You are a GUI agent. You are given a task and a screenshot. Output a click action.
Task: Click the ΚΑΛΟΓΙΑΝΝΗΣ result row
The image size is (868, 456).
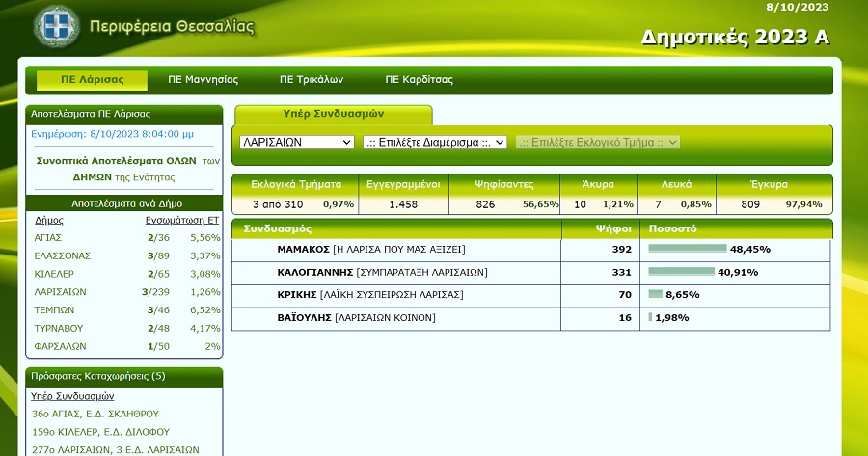(x=530, y=272)
